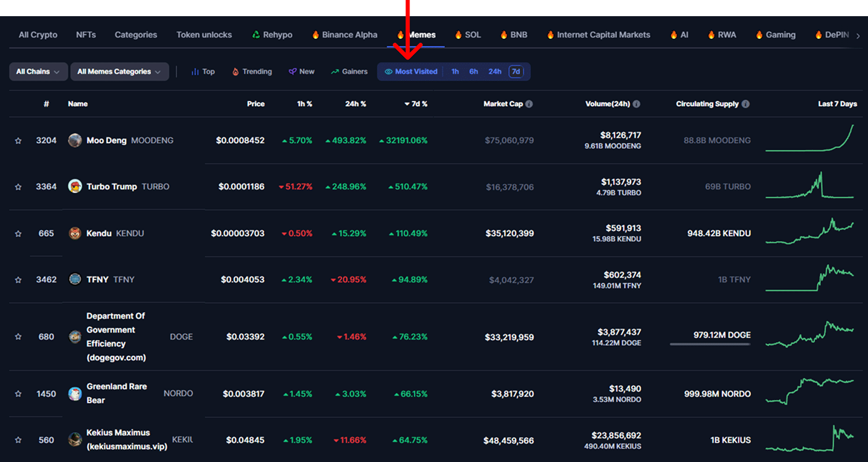Star TFNY to add to watchlist
868x462 pixels.
point(18,280)
